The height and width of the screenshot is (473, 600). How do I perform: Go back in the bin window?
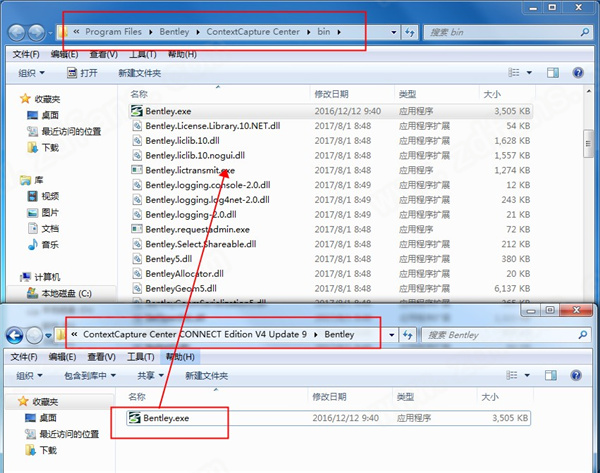coord(17,33)
